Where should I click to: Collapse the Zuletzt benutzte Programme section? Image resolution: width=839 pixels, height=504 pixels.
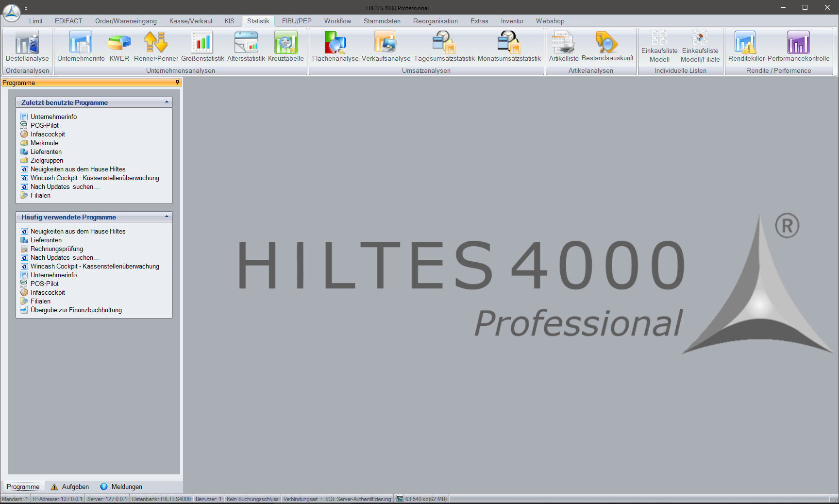168,102
